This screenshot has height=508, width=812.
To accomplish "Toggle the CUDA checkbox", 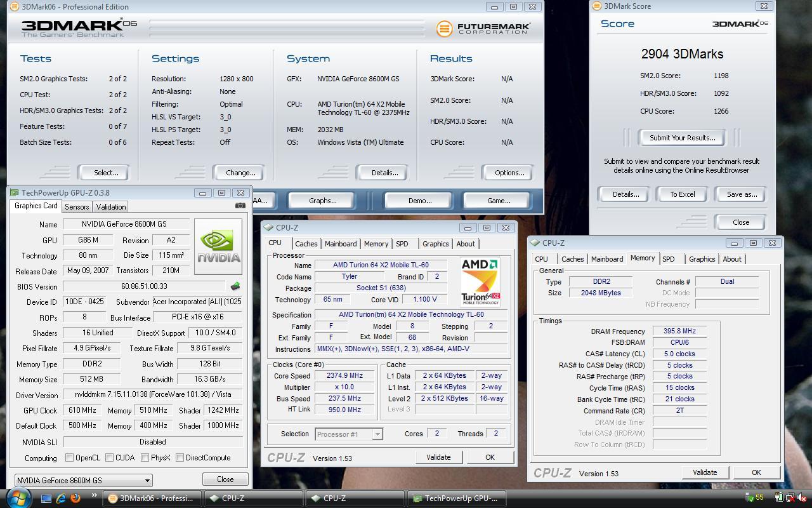I will (x=110, y=457).
